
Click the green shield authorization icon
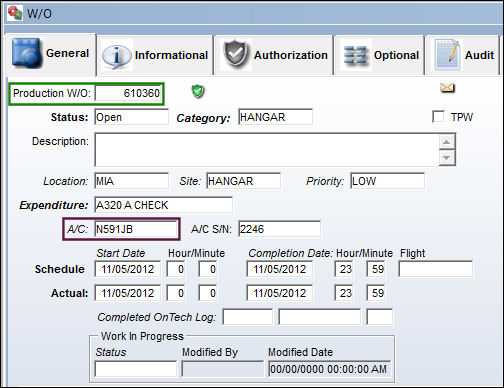pyautogui.click(x=198, y=91)
